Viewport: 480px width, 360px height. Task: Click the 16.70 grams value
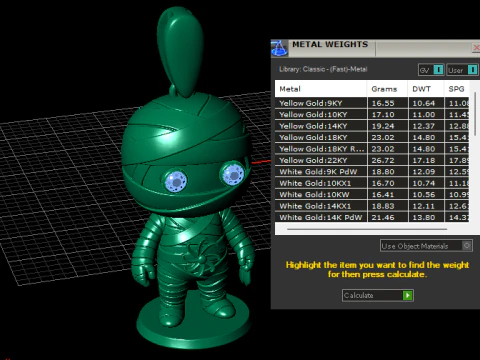383,183
